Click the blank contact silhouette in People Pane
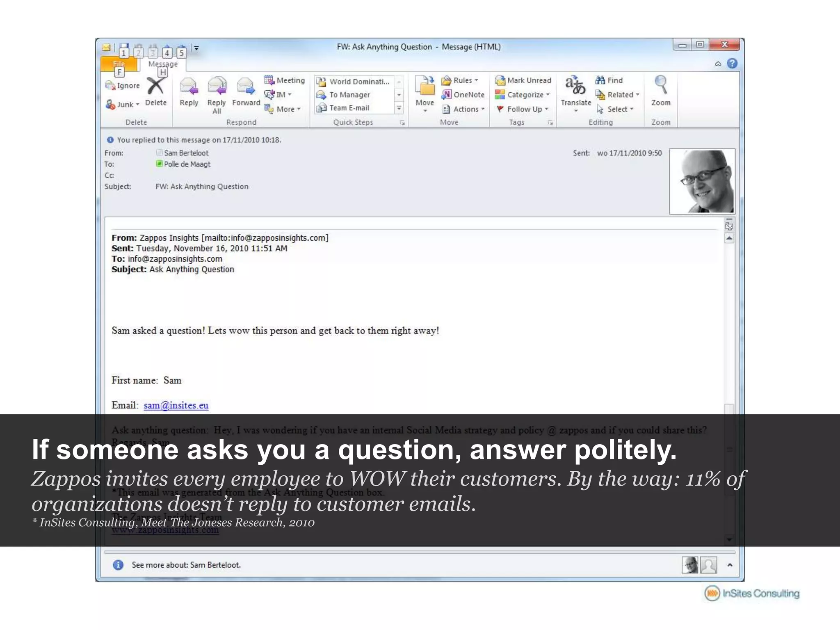 [708, 565]
